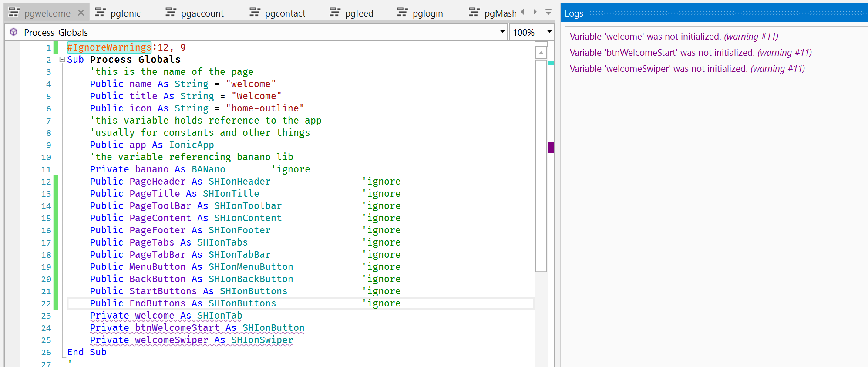Click 'Public BackButton As SHIonBackButton' code line
This screenshot has height=367, width=868.
(192, 279)
